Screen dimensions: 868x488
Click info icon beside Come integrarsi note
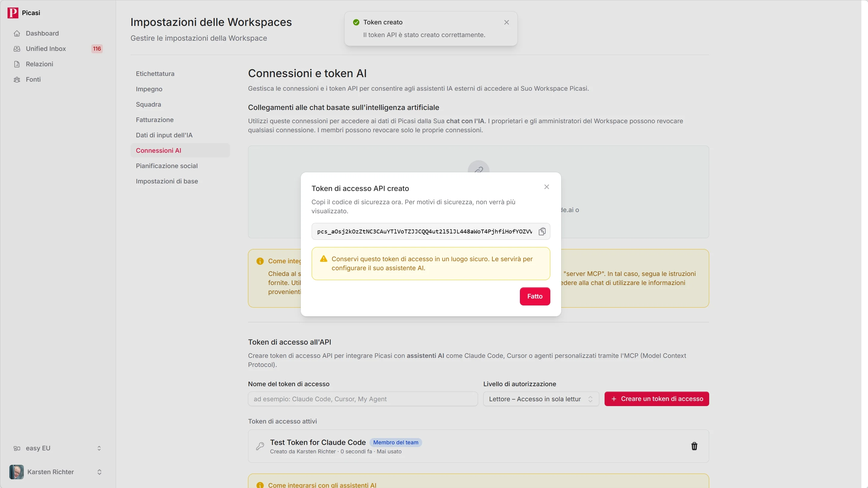260,261
